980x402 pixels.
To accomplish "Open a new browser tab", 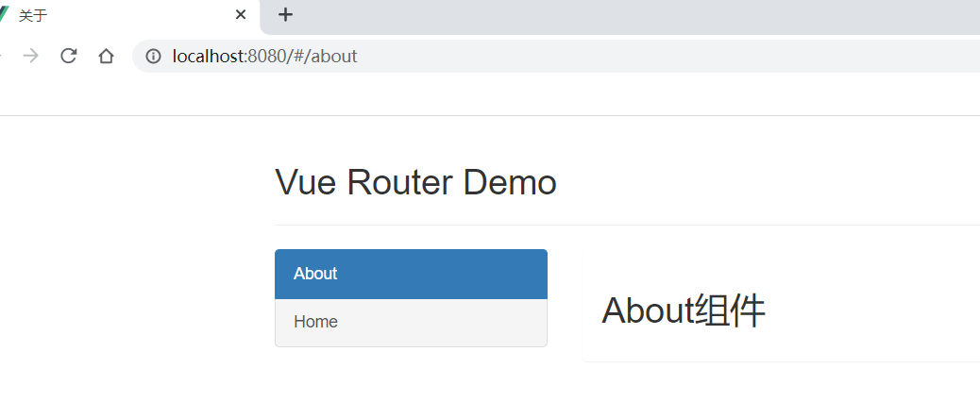I will coord(285,14).
